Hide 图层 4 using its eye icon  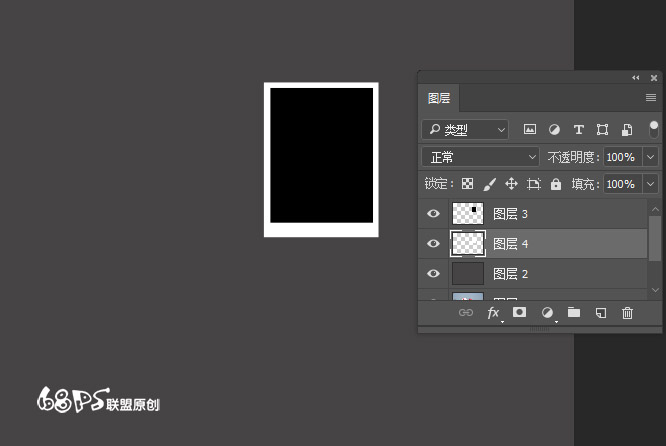click(434, 244)
